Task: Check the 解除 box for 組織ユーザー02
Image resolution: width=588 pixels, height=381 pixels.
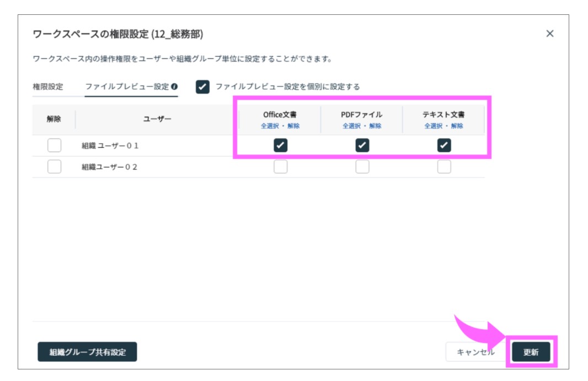Action: 54,167
